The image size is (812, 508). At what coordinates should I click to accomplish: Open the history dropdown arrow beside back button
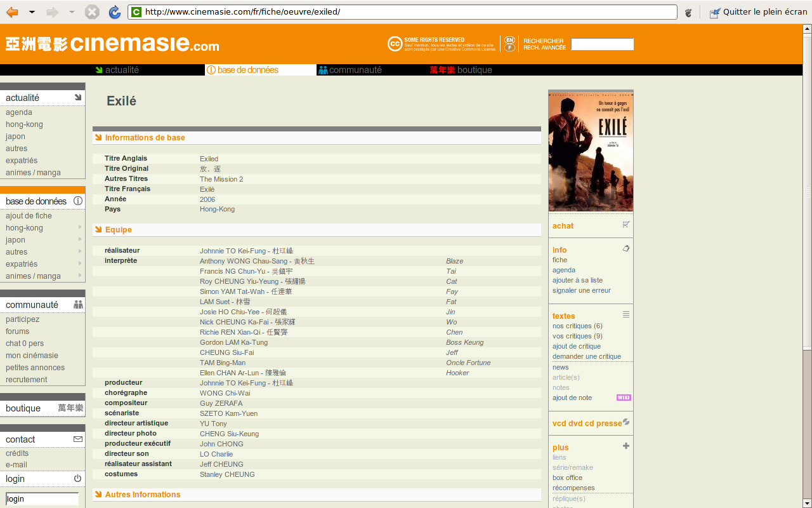[x=32, y=12]
